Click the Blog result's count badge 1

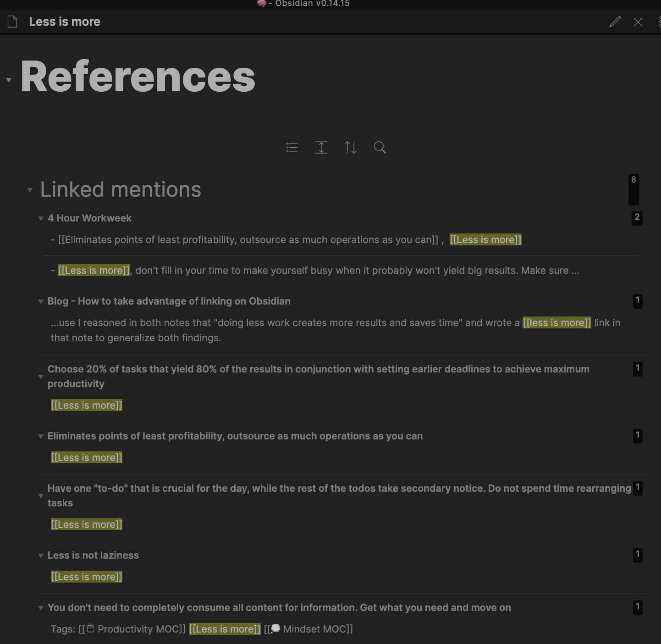coord(637,301)
